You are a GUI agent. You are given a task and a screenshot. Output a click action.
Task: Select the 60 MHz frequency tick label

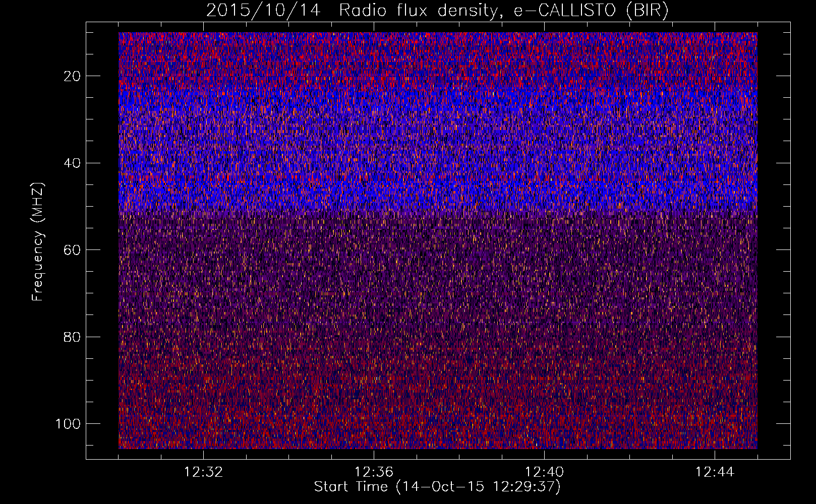point(73,250)
